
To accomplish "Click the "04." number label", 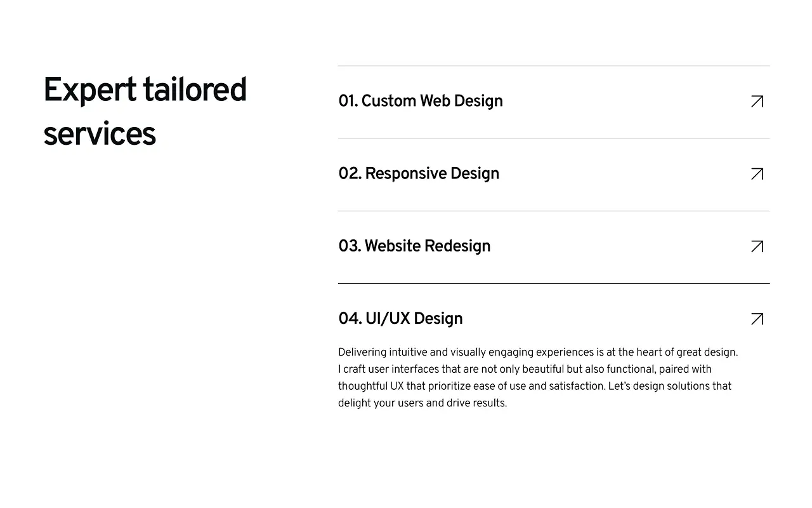I will pos(350,319).
